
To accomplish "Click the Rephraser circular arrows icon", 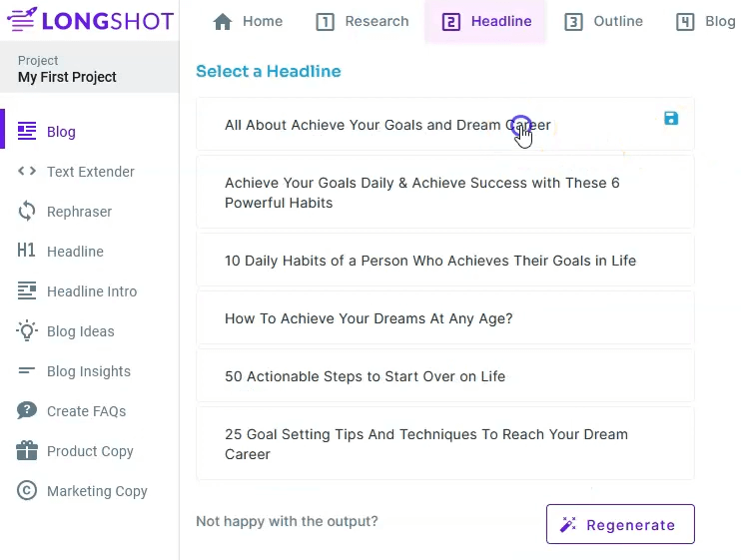I will [27, 211].
